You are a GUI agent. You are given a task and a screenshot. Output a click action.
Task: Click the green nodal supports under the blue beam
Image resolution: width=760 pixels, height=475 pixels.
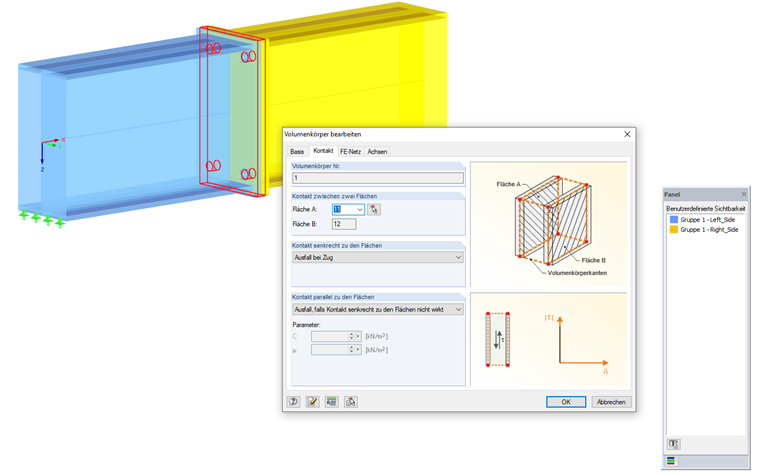(42, 218)
